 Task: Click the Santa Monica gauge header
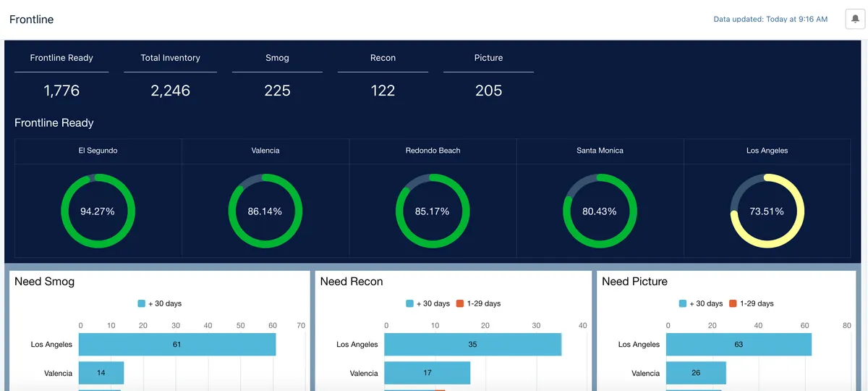point(600,151)
